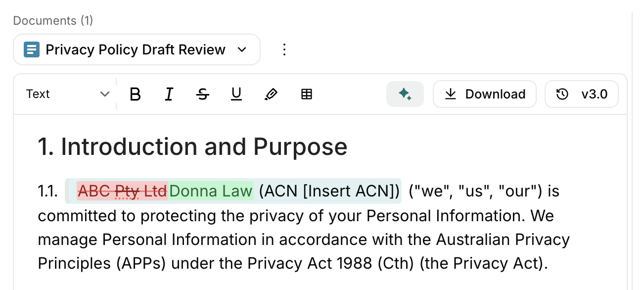Click the deleted text ABC Pty Ltd
The height and width of the screenshot is (290, 644).
[122, 191]
